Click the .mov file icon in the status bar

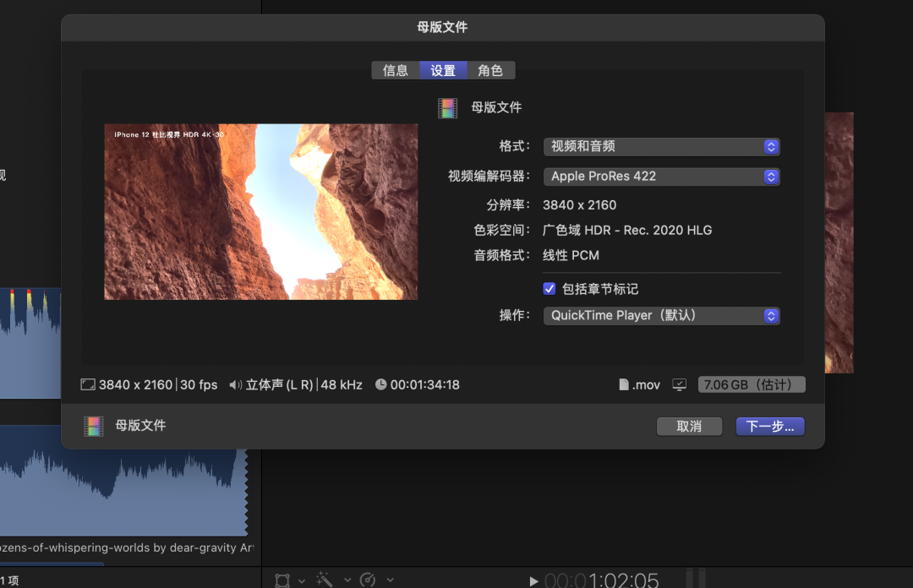[624, 384]
